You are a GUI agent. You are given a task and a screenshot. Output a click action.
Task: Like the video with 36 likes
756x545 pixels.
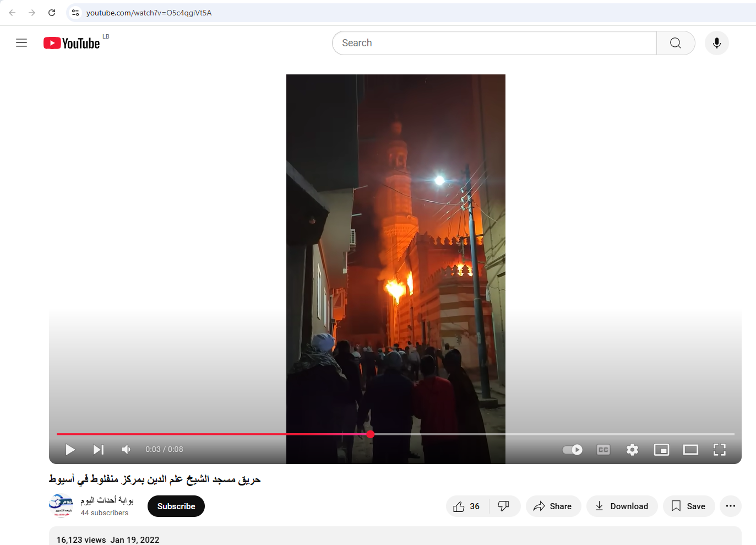tap(467, 506)
